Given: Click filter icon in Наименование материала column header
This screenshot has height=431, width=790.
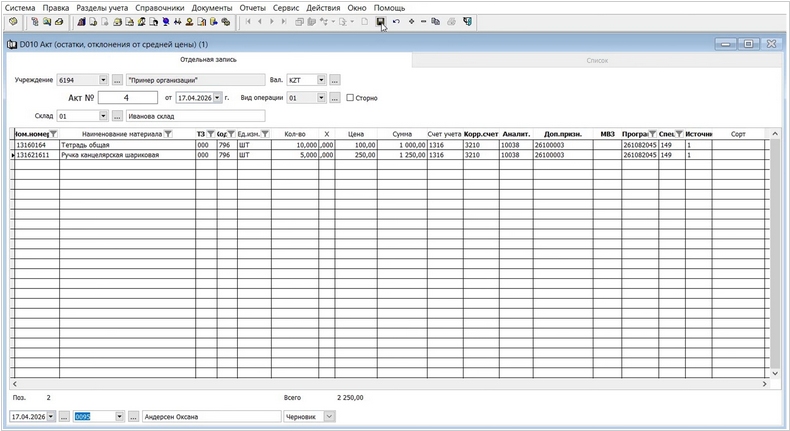Looking at the screenshot, I should point(168,133).
